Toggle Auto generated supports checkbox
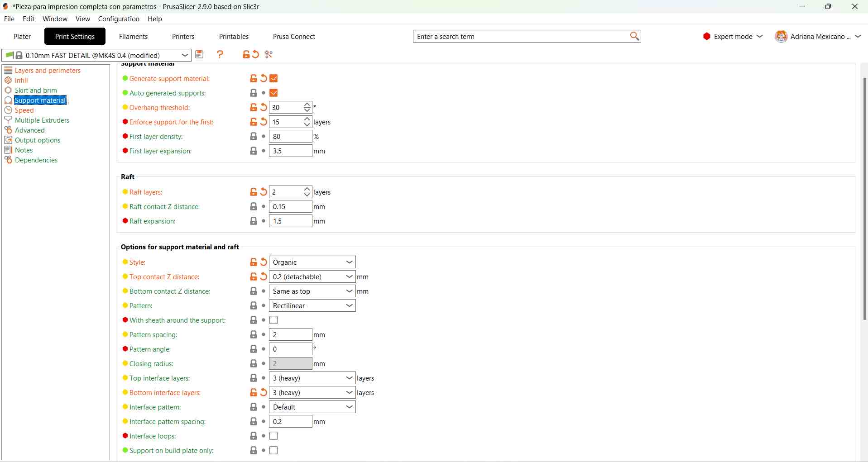Image resolution: width=868 pixels, height=462 pixels. 273,93
